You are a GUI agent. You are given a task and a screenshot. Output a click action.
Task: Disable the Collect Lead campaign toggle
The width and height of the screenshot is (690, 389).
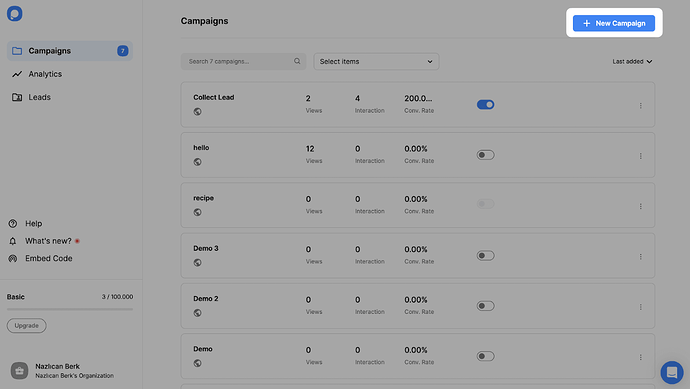[x=485, y=105]
